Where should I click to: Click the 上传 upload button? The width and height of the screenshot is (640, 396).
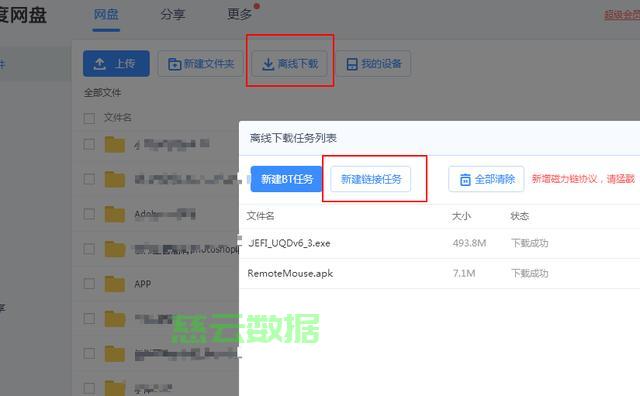(116, 64)
